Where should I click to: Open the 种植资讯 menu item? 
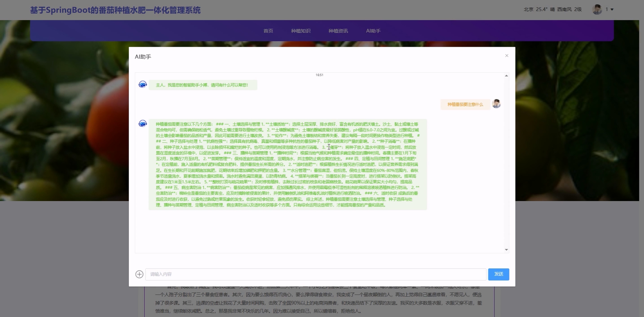click(x=338, y=31)
